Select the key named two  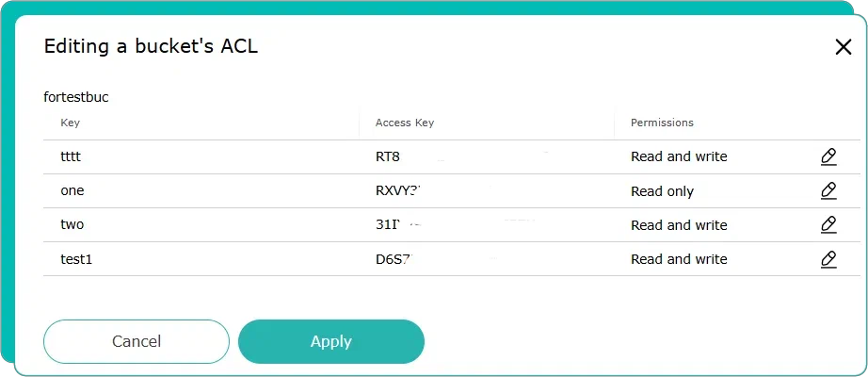coord(72,225)
